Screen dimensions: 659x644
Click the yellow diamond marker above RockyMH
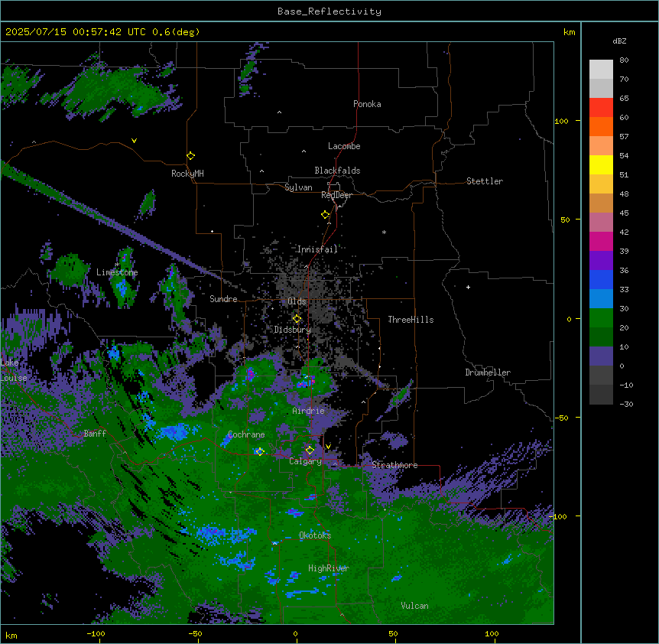click(190, 156)
